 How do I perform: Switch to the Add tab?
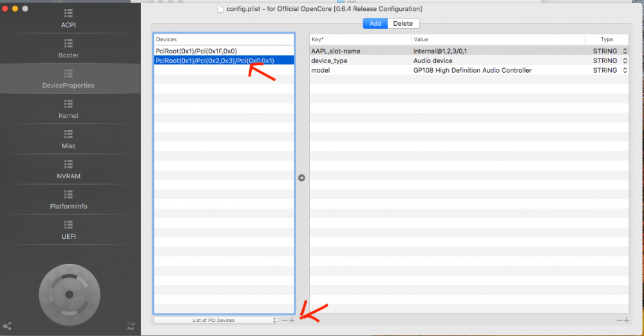point(375,23)
